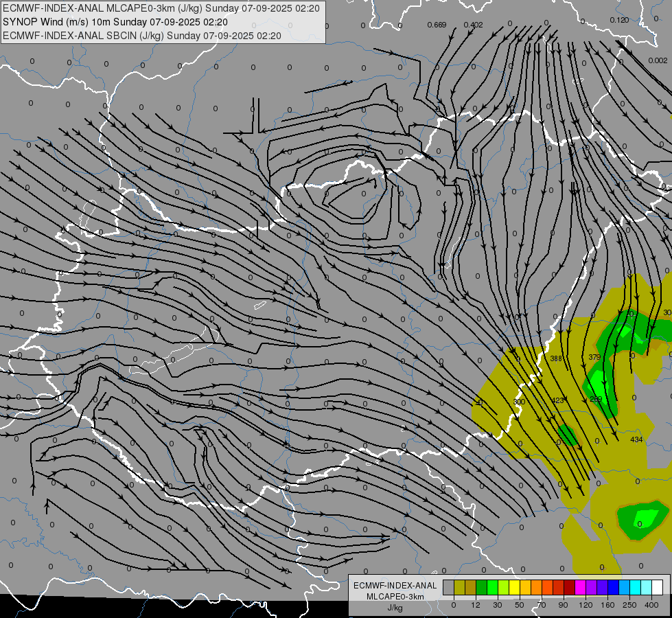
Task: Click the legend label 250
Action: (629, 605)
